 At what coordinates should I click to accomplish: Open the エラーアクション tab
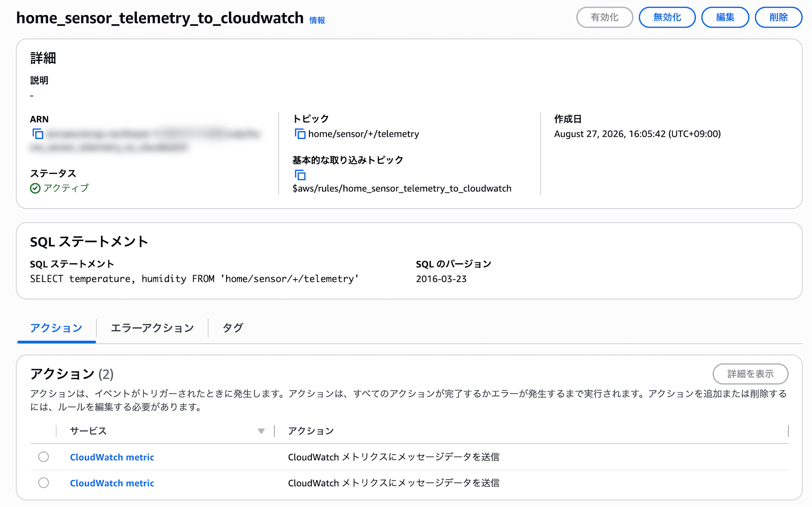coord(152,328)
